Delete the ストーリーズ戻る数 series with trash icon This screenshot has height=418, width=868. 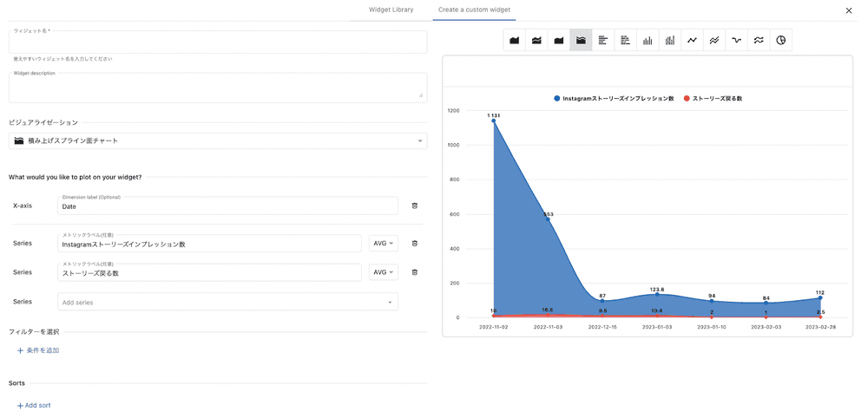[x=414, y=272]
